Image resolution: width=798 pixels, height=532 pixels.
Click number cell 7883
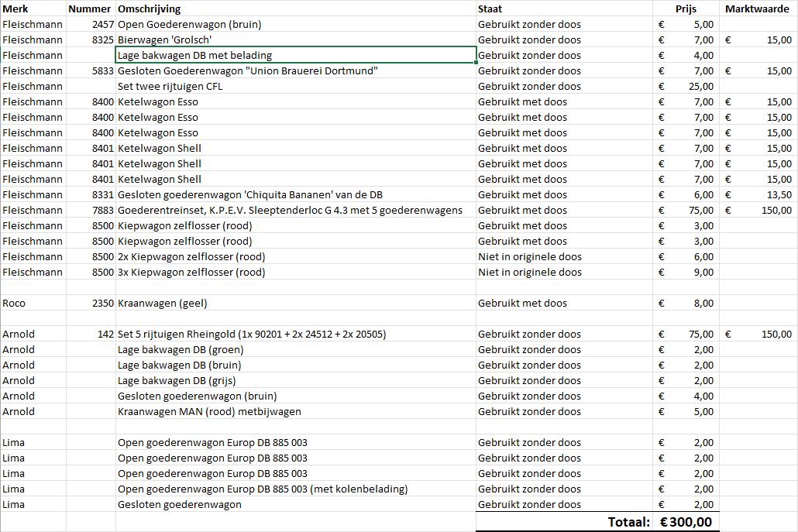(91, 210)
